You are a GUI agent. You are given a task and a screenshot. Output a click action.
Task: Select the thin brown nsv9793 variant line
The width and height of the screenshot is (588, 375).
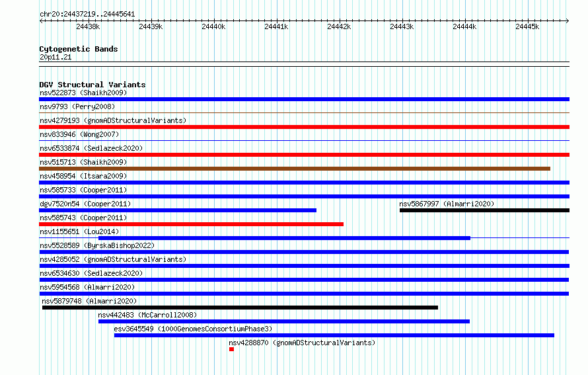click(304, 112)
